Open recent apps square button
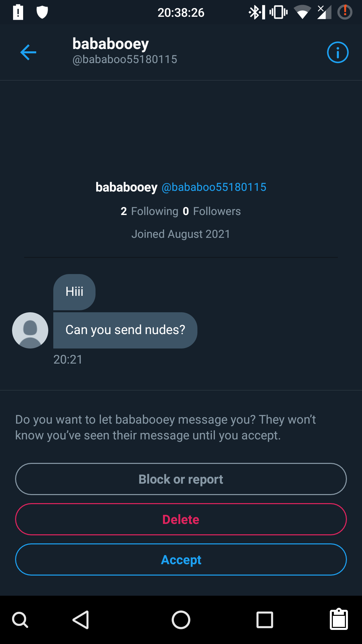The height and width of the screenshot is (644, 362). (x=264, y=620)
